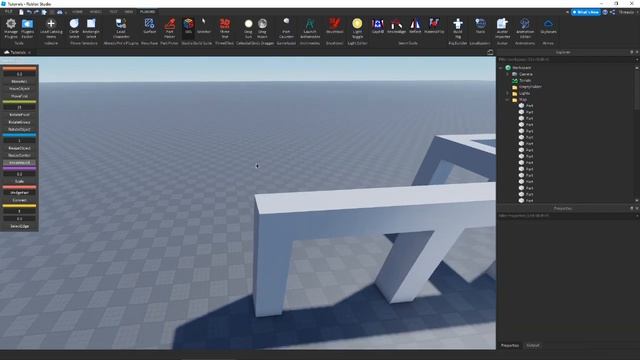Select the Reflect plugin

pyautogui.click(x=415, y=26)
